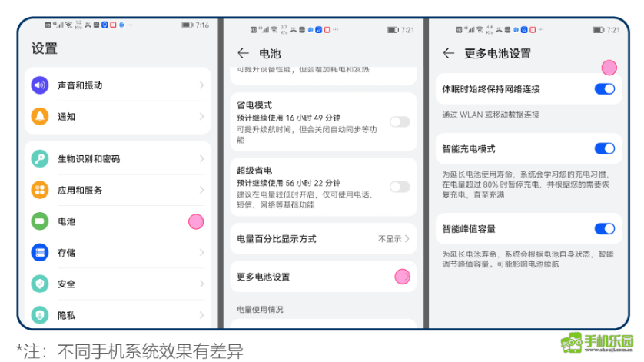Tap the green Battery icon
The height and width of the screenshot is (362, 644).
(40, 221)
